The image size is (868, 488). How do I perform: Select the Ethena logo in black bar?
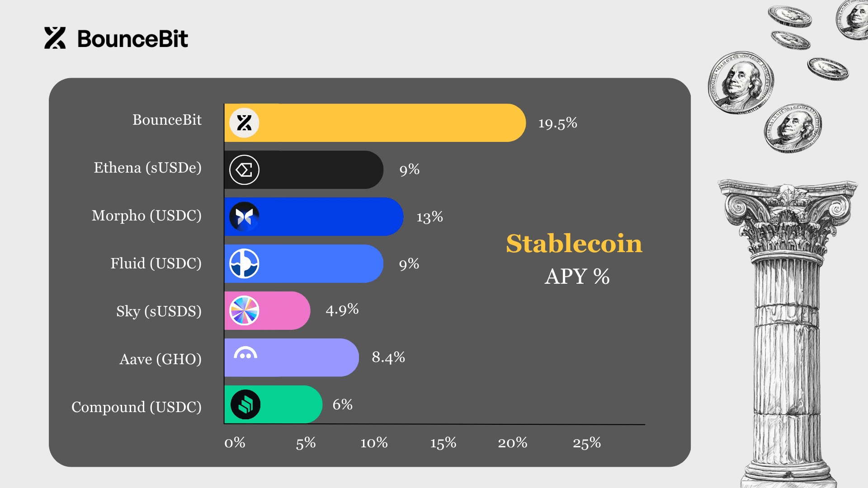pyautogui.click(x=244, y=170)
